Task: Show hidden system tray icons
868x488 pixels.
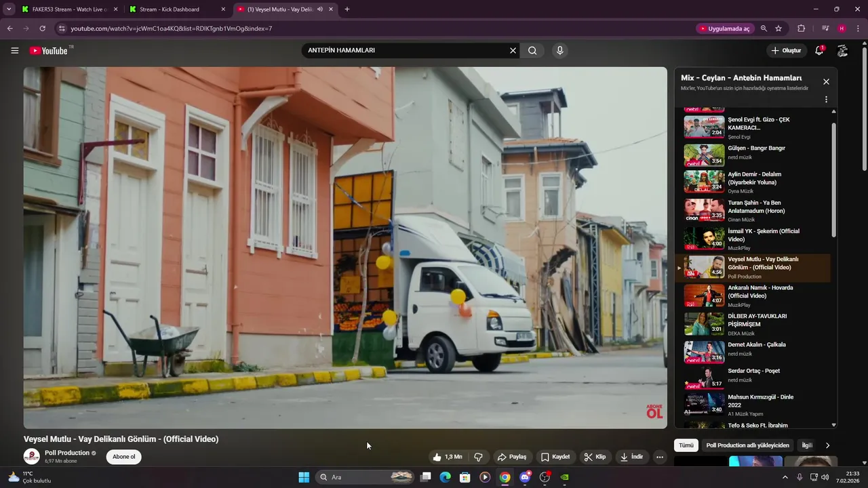Action: [x=785, y=477]
